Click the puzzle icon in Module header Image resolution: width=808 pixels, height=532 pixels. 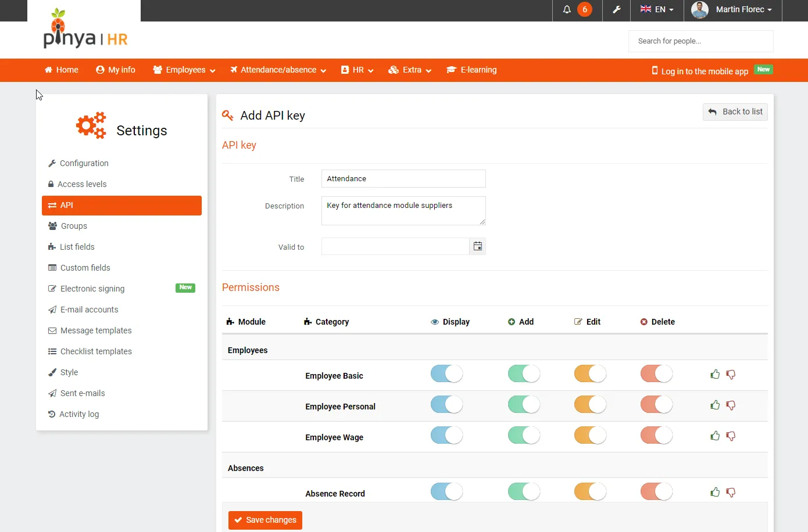click(230, 322)
